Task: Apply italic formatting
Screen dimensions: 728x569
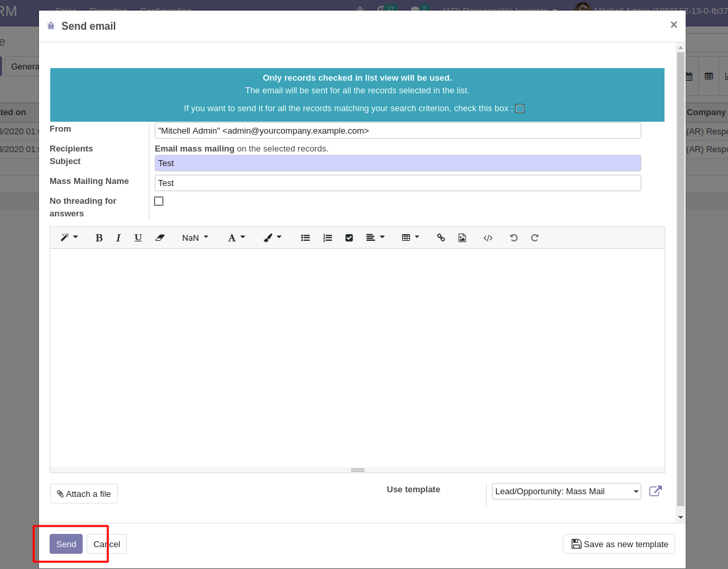Action: (118, 238)
